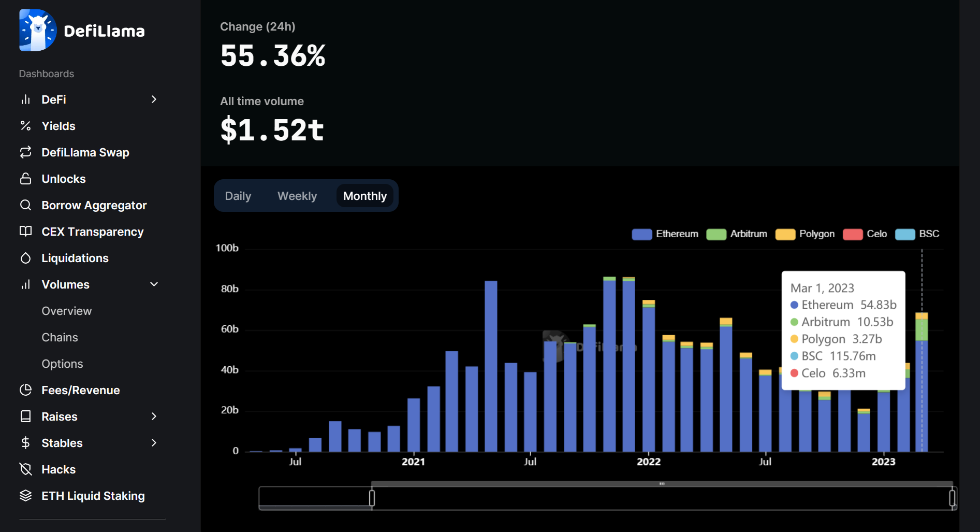Expand the DeFi menu chevron
This screenshot has width=980, height=532.
(x=154, y=99)
